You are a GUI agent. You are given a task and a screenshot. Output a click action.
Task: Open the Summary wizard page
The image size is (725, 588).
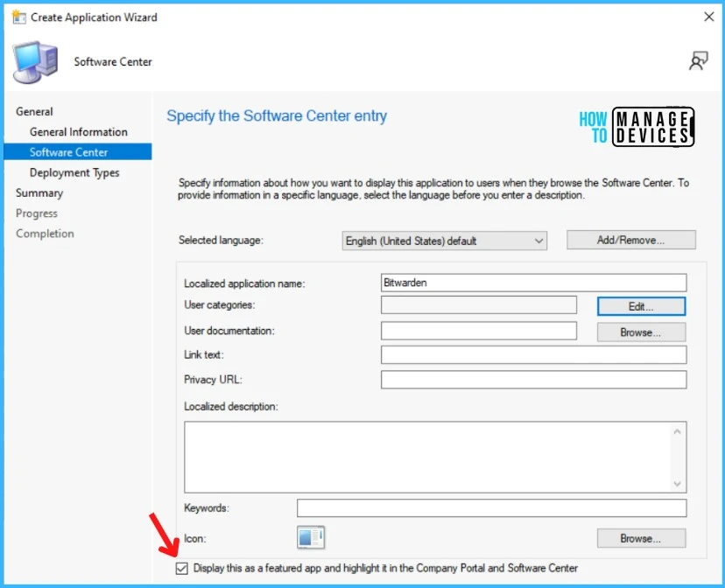pyautogui.click(x=39, y=192)
